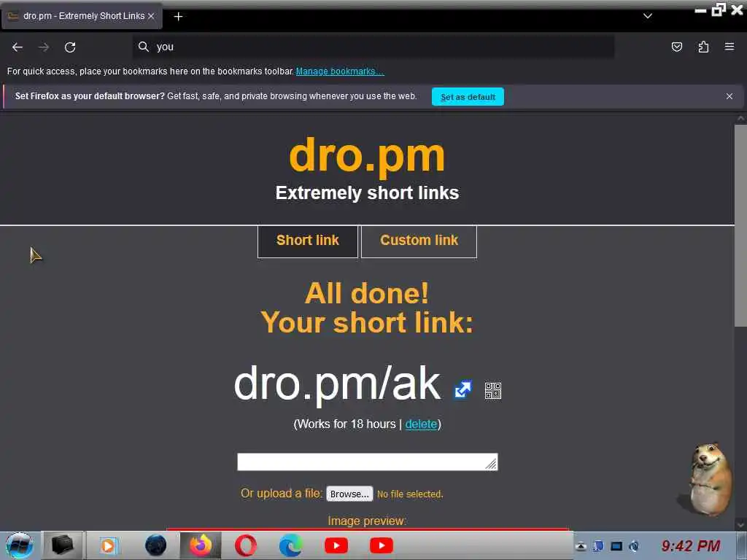The height and width of the screenshot is (560, 747).
Task: Click the page vertical scrollbar thumb
Action: coord(741,226)
